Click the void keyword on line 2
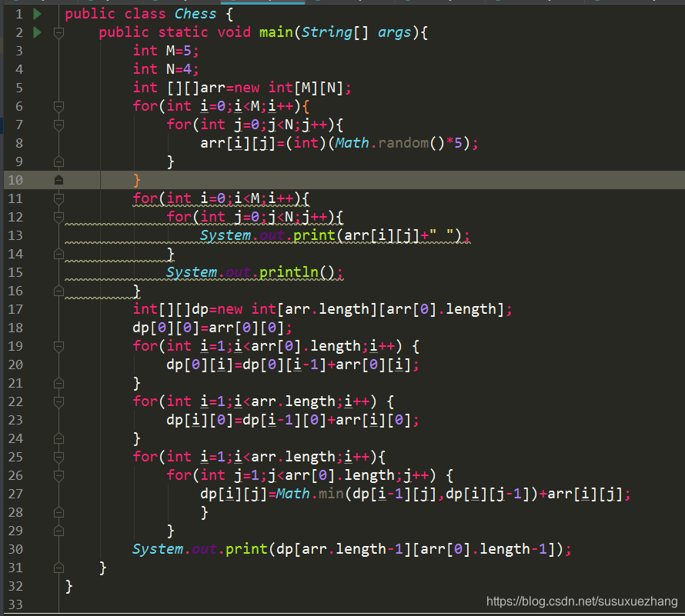 coord(234,32)
